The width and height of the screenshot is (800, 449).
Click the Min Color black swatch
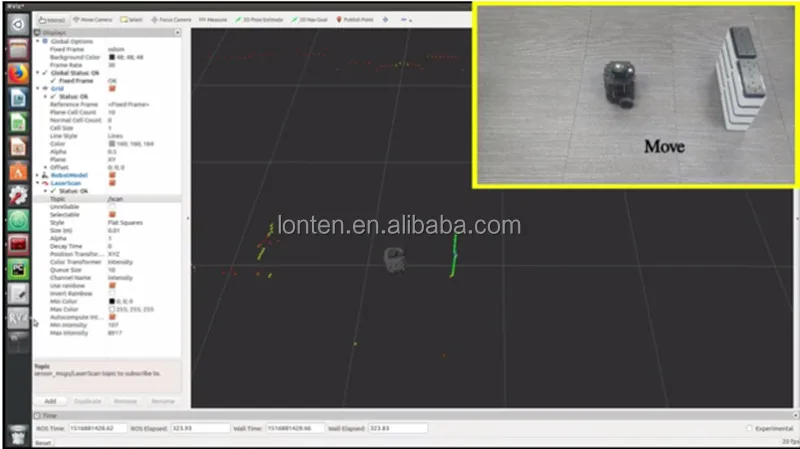click(112, 302)
